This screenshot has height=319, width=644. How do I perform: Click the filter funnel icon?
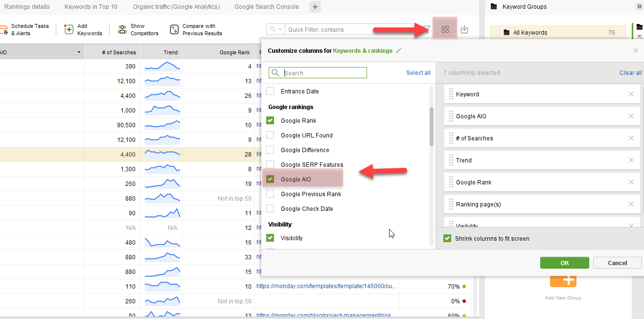[x=427, y=29]
